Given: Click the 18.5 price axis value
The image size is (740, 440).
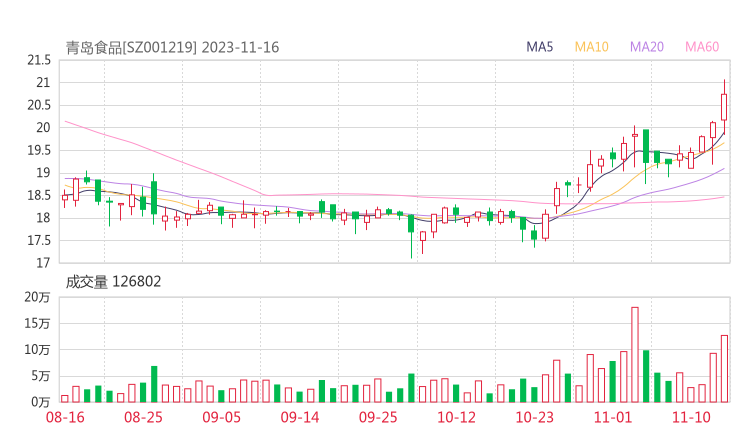Looking at the screenshot, I should point(39,195).
